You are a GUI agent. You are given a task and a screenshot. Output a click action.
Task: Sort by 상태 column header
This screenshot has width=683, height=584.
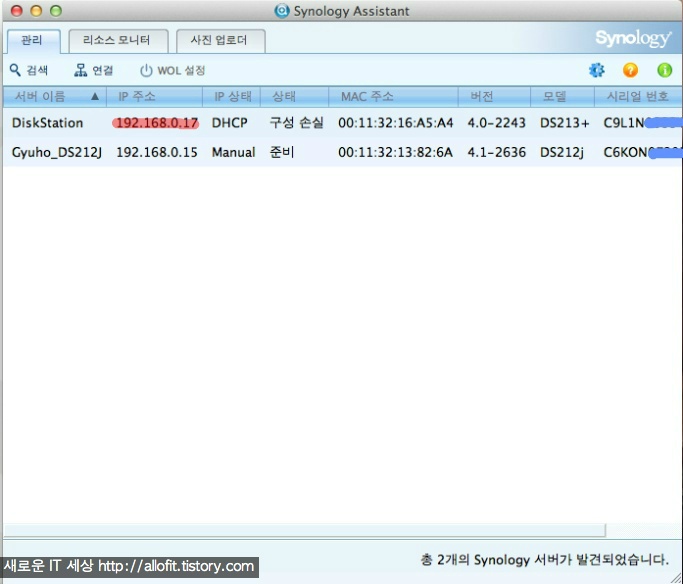294,96
